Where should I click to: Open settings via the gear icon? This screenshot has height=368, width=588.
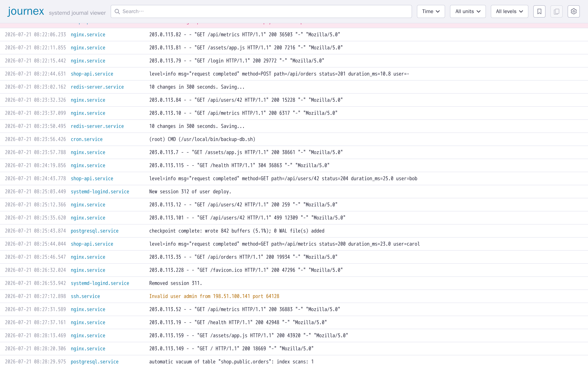pos(574,11)
